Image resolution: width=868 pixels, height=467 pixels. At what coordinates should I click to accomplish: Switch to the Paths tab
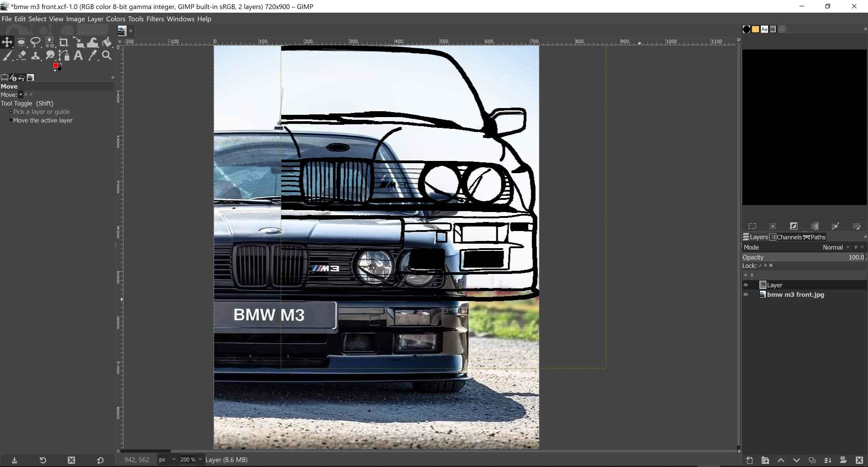click(815, 237)
